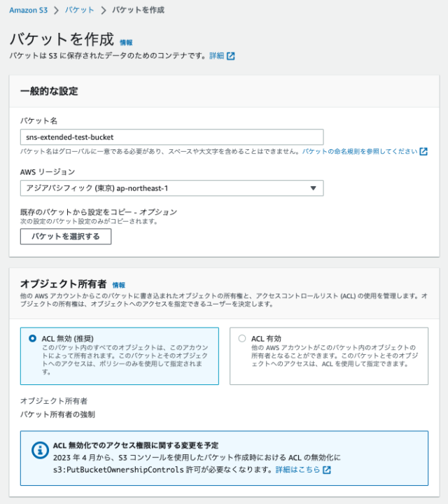Screen dimensions: 448x504
Task: Select the ACL 有効 radio option
Action: click(x=242, y=339)
